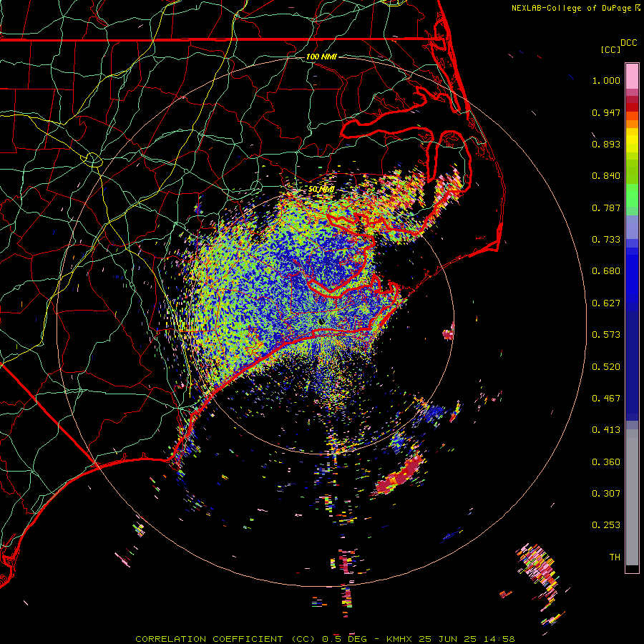Pick the gray segment of the color bar
Image resolution: width=644 pixels, height=644 pixels.
(x=632, y=497)
